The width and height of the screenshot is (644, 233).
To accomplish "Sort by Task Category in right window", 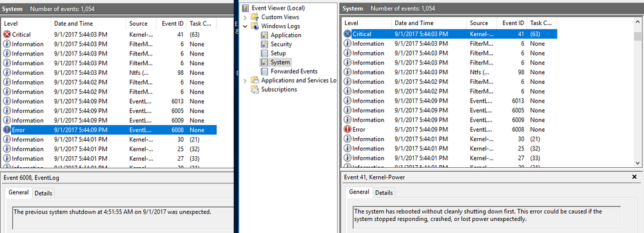I will 542,23.
